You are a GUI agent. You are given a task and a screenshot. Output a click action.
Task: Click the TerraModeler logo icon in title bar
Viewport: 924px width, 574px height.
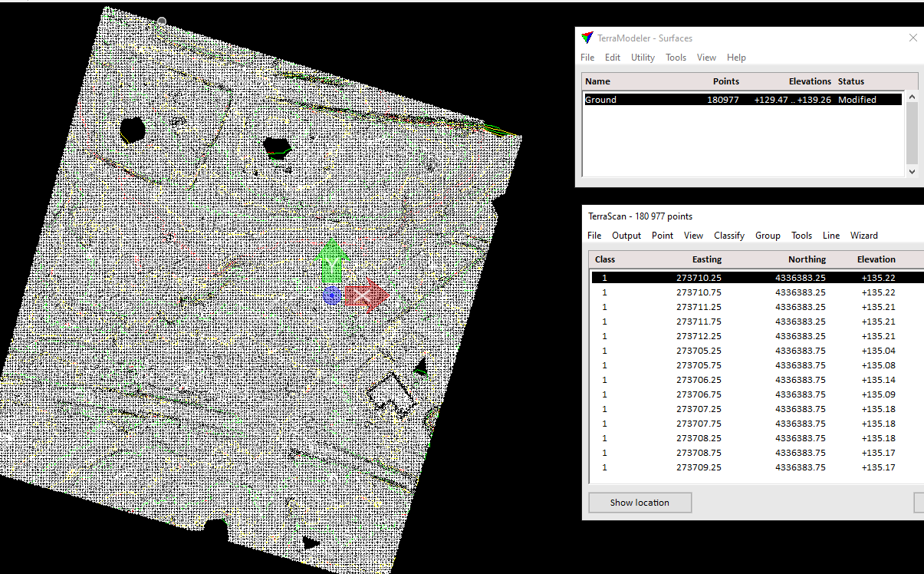pos(587,38)
